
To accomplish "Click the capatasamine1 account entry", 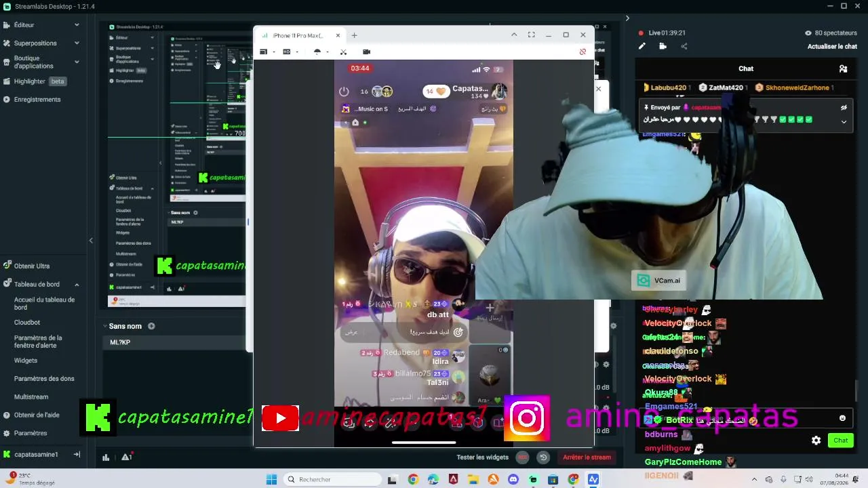I will click(x=36, y=455).
